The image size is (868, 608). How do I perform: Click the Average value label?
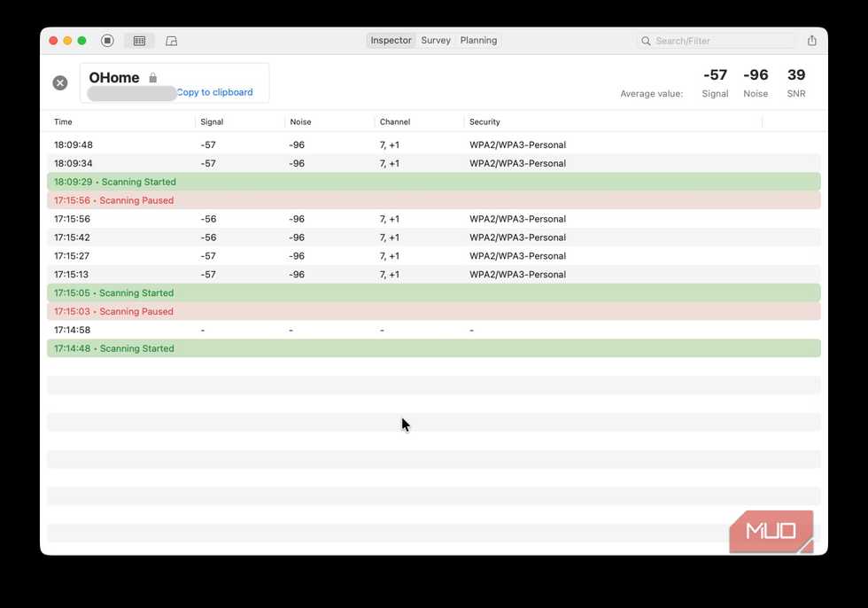pyautogui.click(x=652, y=94)
